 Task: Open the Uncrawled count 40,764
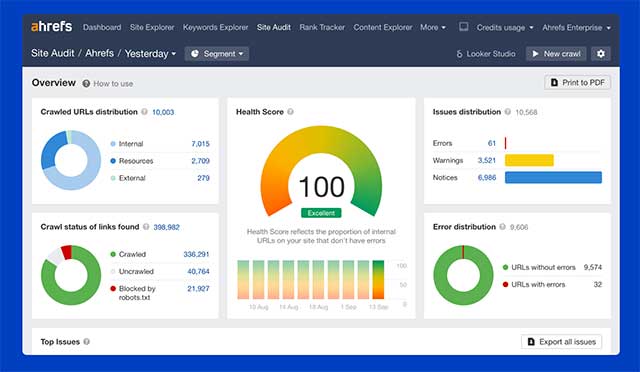198,271
